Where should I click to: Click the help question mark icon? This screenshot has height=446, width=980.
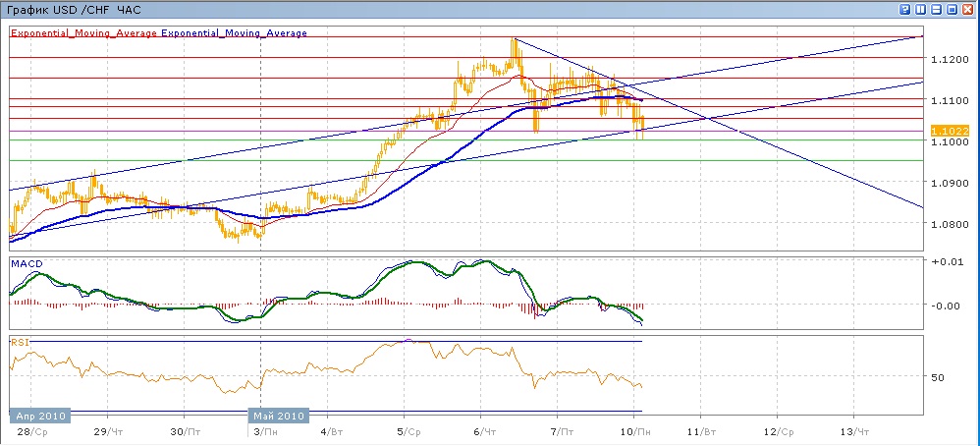point(903,8)
